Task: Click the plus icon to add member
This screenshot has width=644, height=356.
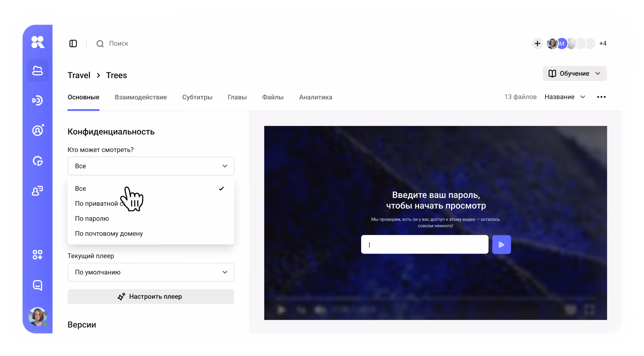Action: (x=537, y=43)
